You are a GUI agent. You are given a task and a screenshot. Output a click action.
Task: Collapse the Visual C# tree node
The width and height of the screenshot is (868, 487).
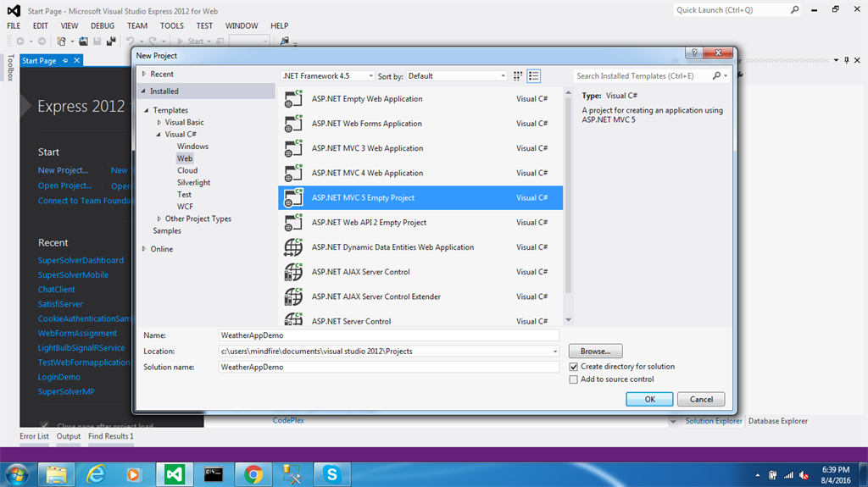[x=159, y=135]
